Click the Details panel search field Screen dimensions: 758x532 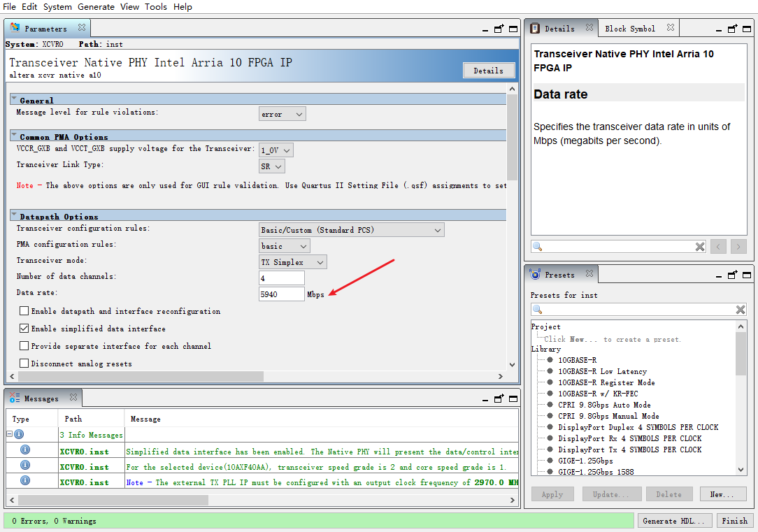pyautogui.click(x=618, y=247)
